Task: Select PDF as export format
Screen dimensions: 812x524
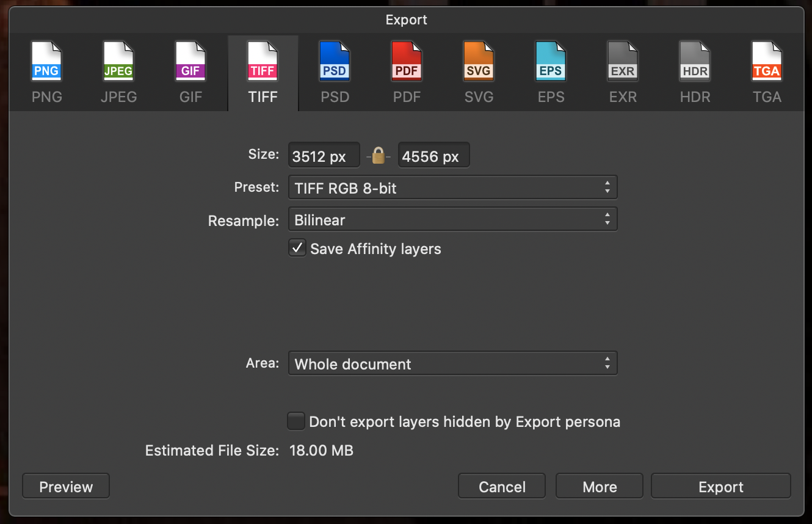Action: [407, 62]
